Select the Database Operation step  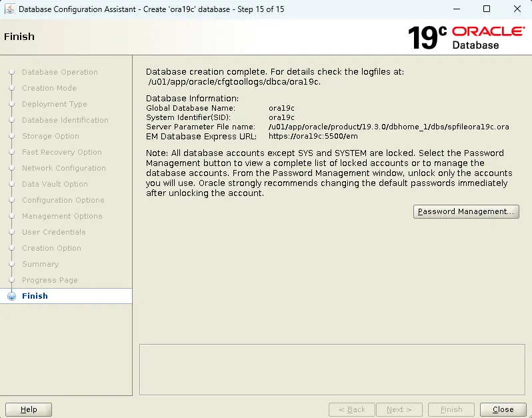point(60,72)
